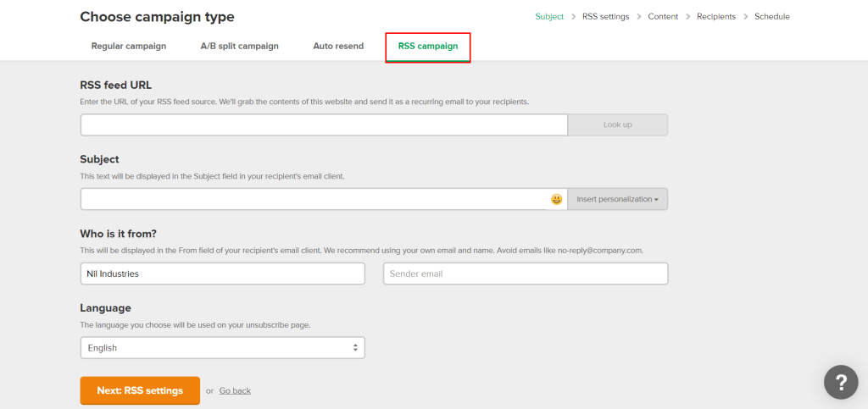Screen dimensions: 868x409
Task: Focus the RSS feed URL input
Action: (x=324, y=124)
